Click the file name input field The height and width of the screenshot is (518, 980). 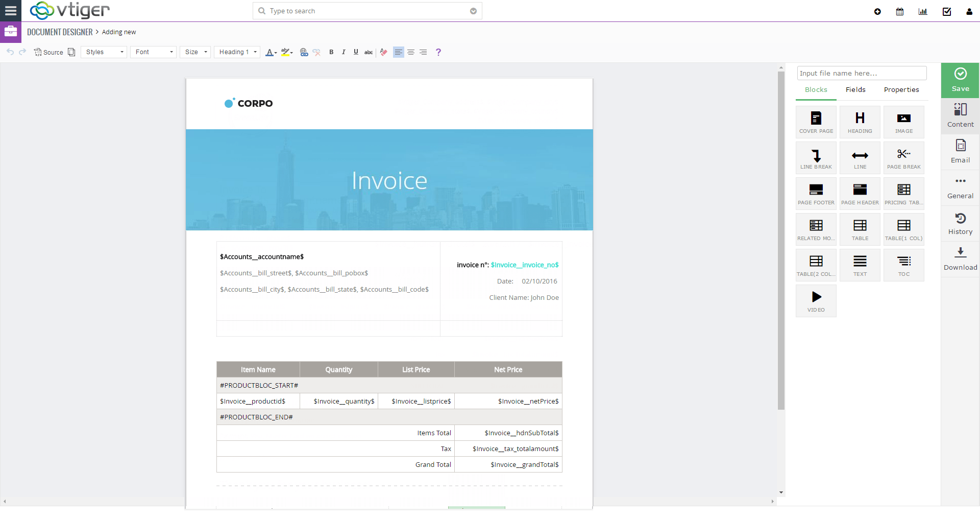[x=862, y=73]
